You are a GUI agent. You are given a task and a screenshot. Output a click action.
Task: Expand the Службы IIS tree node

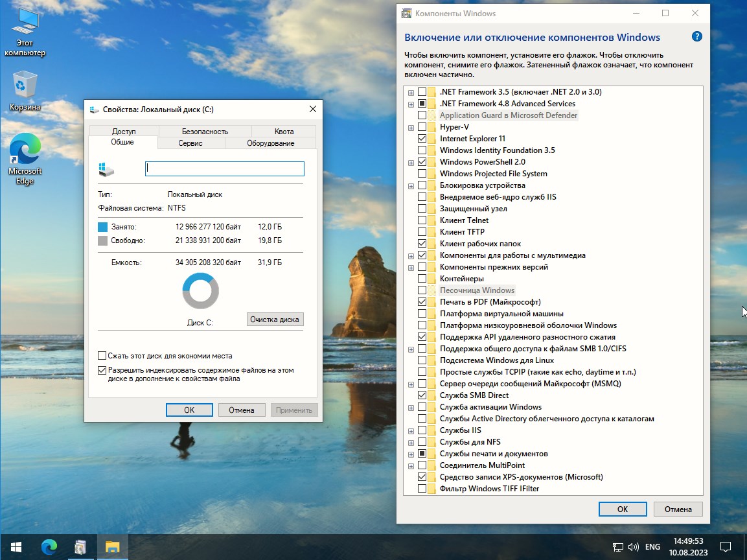411,430
